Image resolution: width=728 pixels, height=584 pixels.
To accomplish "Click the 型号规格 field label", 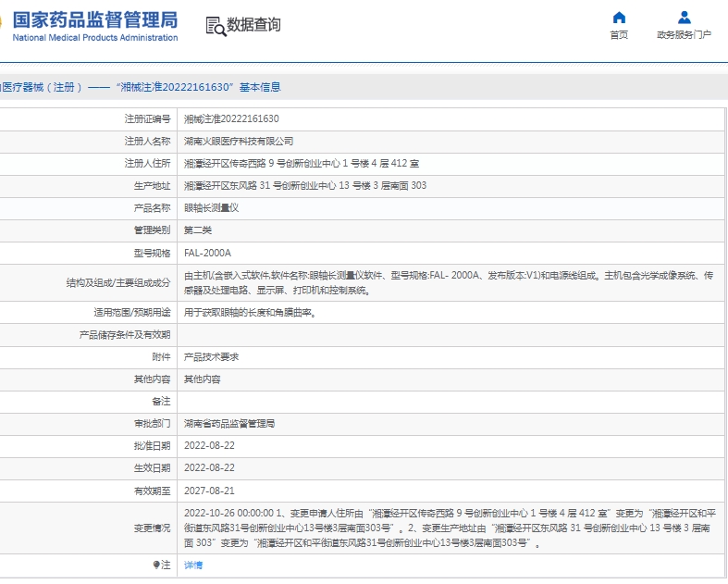I will 153,254.
